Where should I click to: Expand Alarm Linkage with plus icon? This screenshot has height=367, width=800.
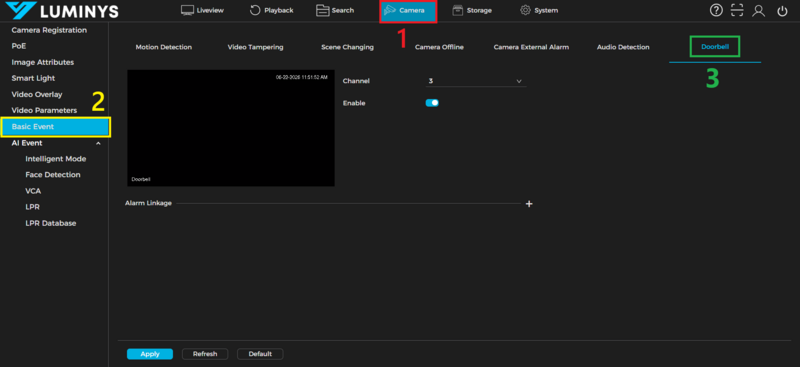pyautogui.click(x=529, y=204)
